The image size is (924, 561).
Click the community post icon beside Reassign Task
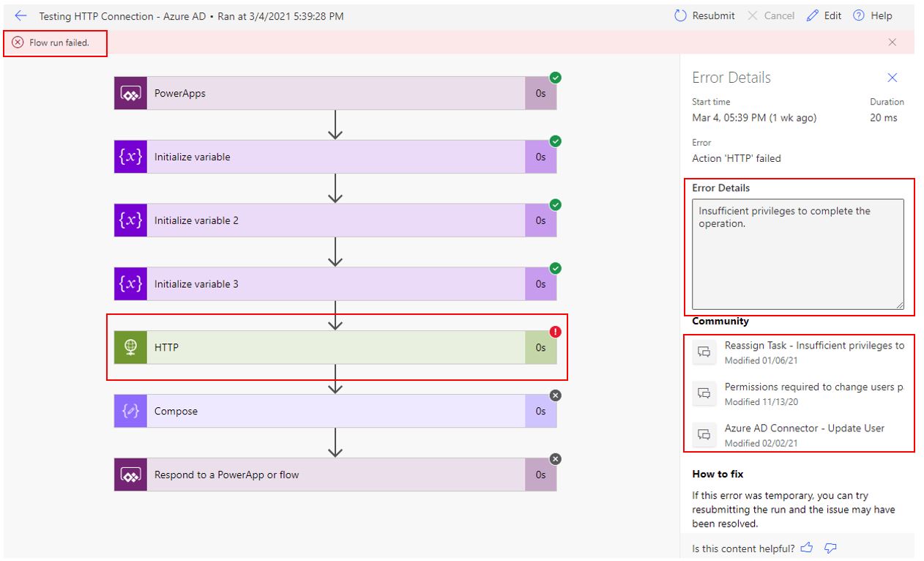point(704,352)
